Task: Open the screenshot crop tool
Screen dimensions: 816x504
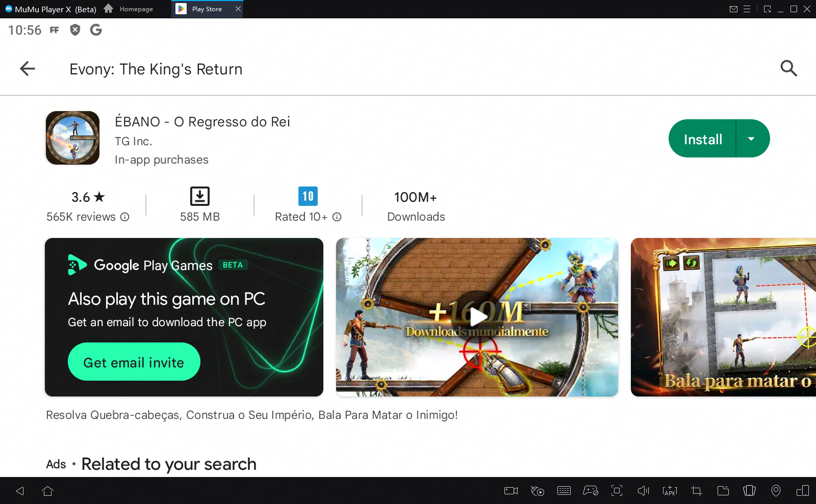Action: [696, 491]
